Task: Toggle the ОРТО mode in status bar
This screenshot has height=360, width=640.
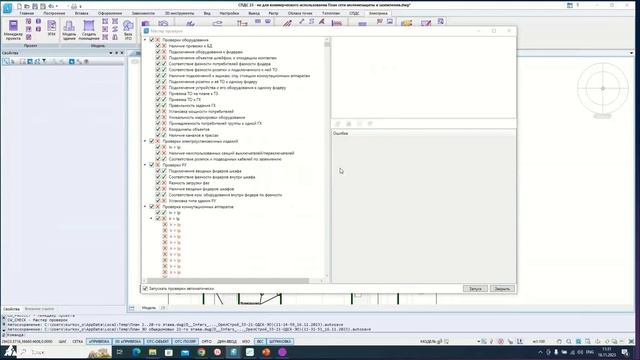Action: [x=207, y=341]
